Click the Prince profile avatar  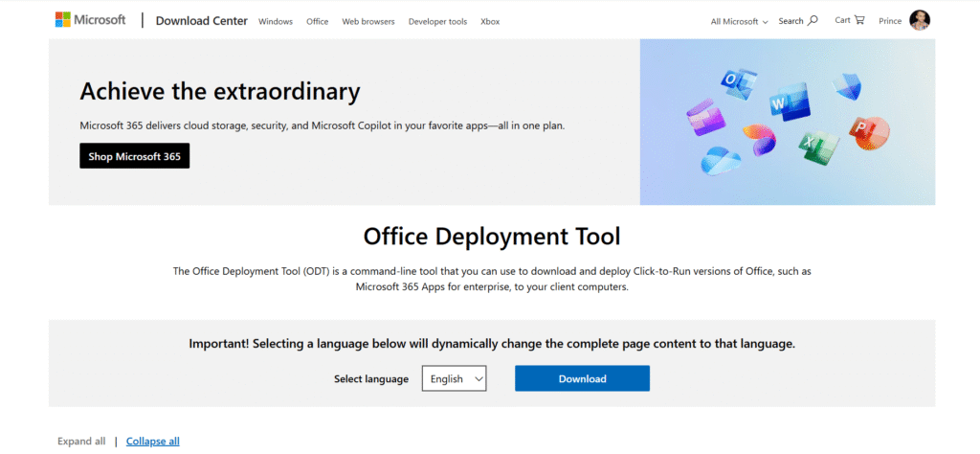[x=920, y=20]
